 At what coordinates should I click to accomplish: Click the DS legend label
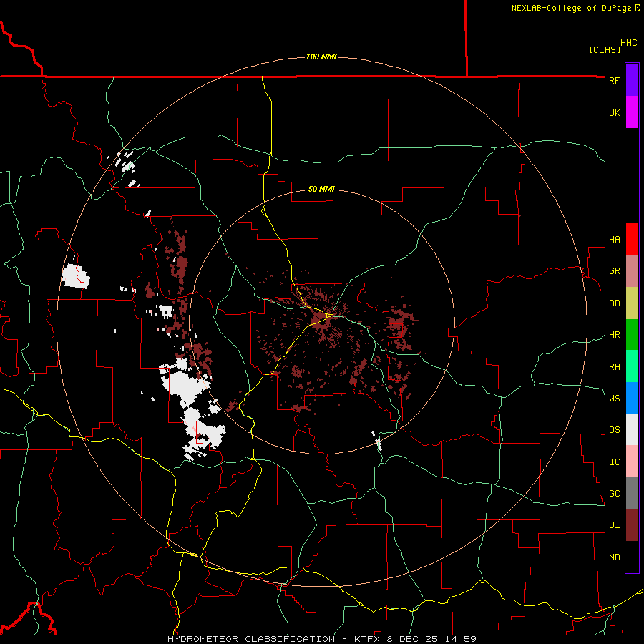tap(614, 430)
